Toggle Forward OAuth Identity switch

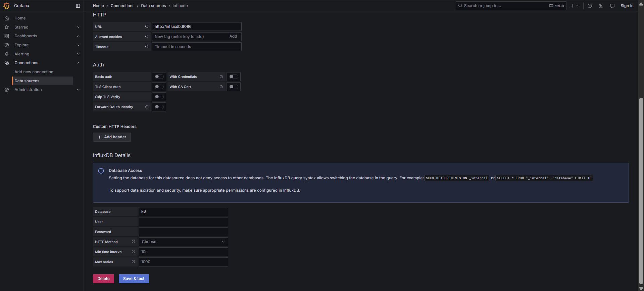(159, 107)
